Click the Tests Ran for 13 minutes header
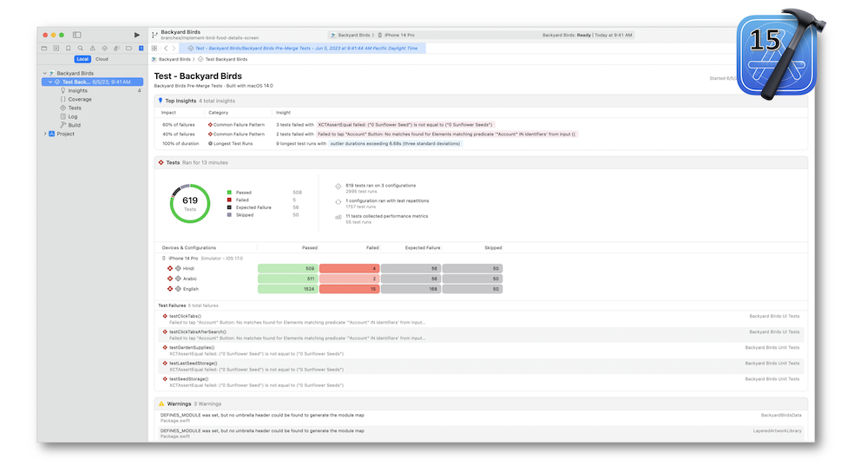Screen dimensions: 868x466 481,163
